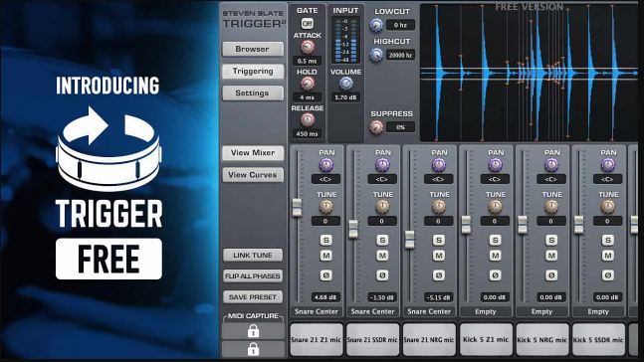
Task: Click first channel's Pan knob
Action: [326, 165]
